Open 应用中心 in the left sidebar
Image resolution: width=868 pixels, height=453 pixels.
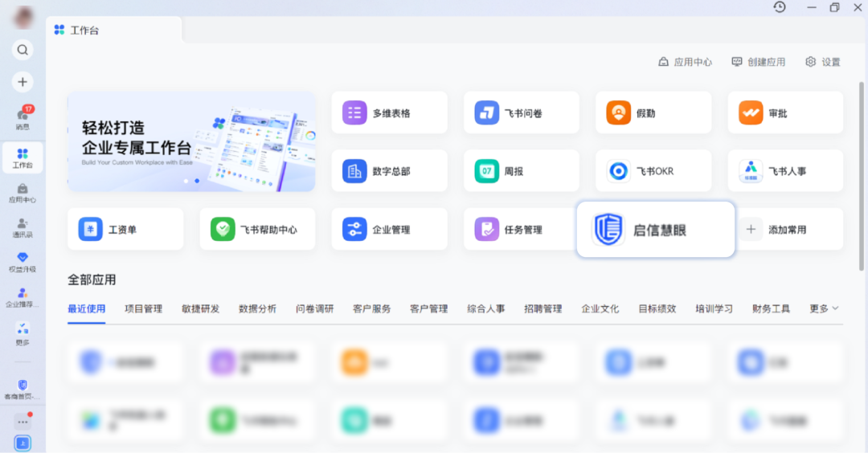23,194
